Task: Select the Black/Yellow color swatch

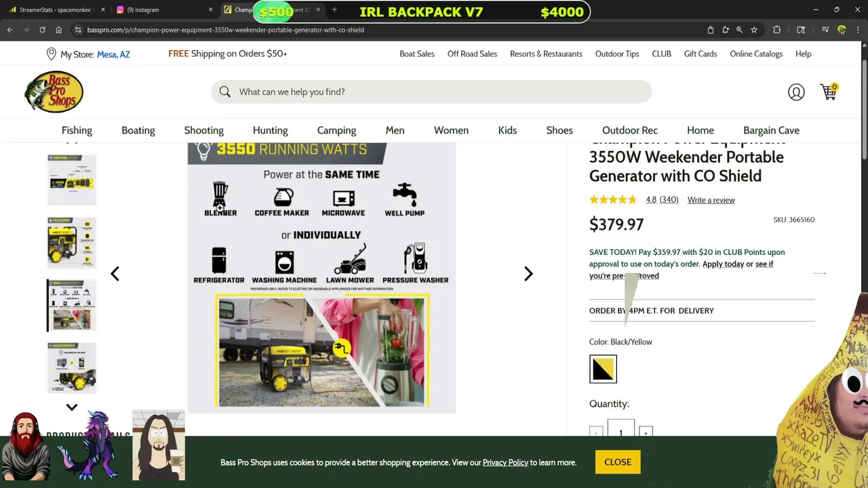Action: click(603, 369)
